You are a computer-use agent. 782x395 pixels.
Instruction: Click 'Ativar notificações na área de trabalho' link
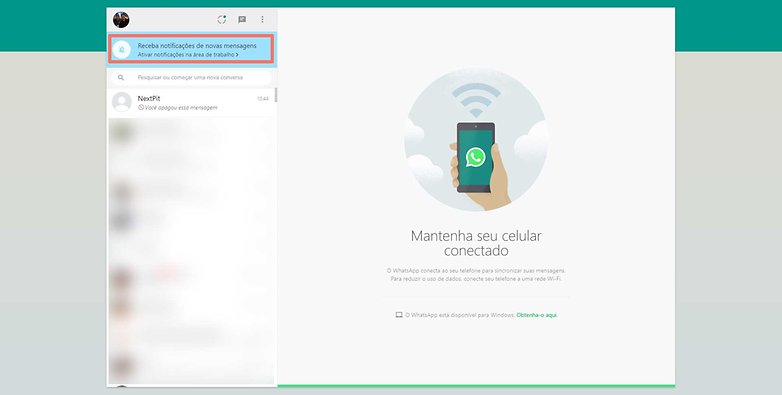188,54
